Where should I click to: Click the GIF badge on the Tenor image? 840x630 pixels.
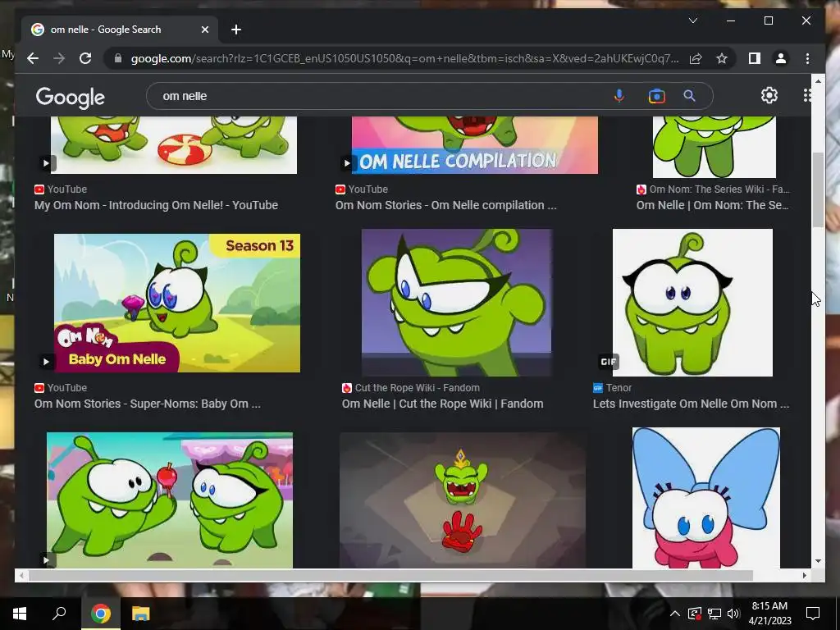608,362
